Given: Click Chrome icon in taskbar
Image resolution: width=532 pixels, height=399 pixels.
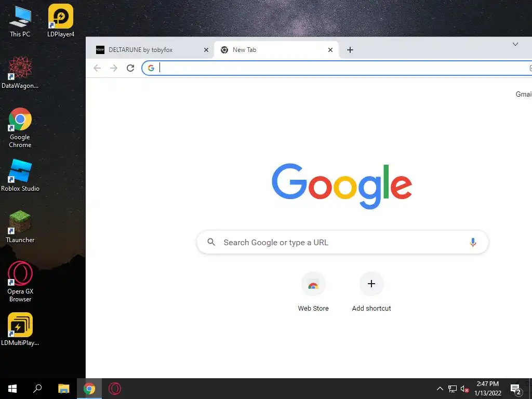Looking at the screenshot, I should coord(89,389).
